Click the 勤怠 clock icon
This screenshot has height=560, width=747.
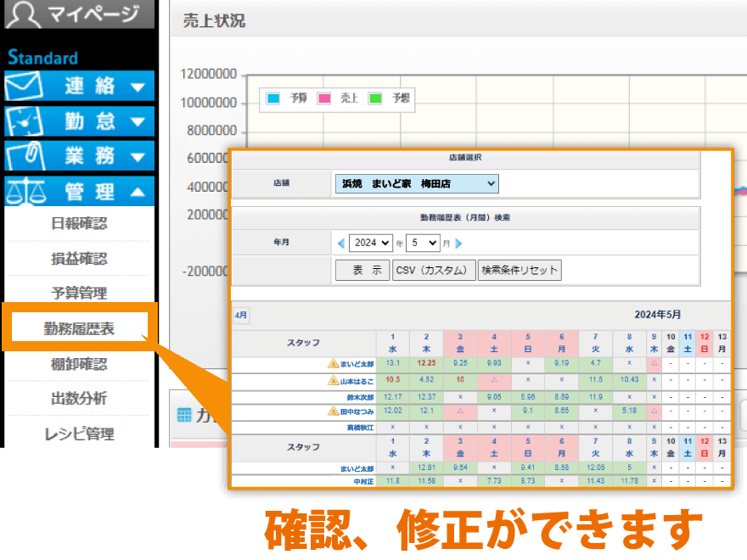tap(25, 120)
